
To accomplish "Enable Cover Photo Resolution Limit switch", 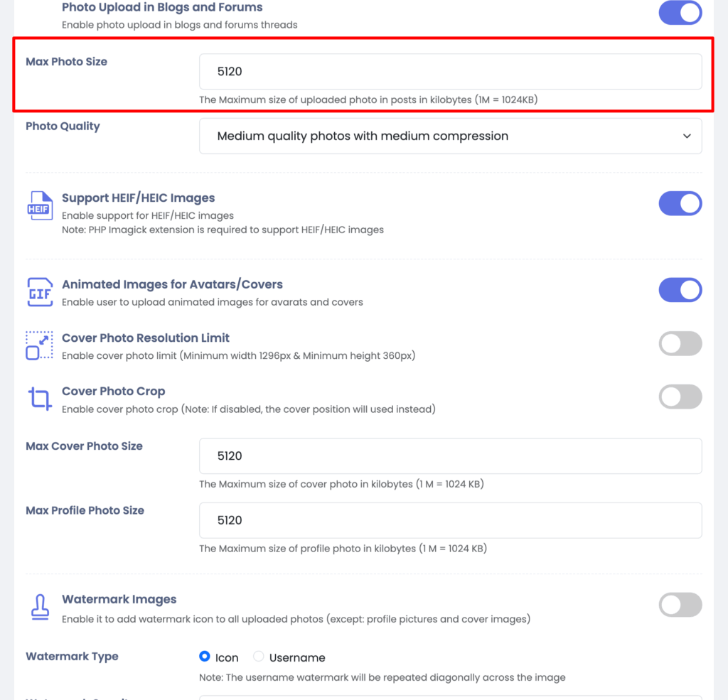I will point(680,344).
